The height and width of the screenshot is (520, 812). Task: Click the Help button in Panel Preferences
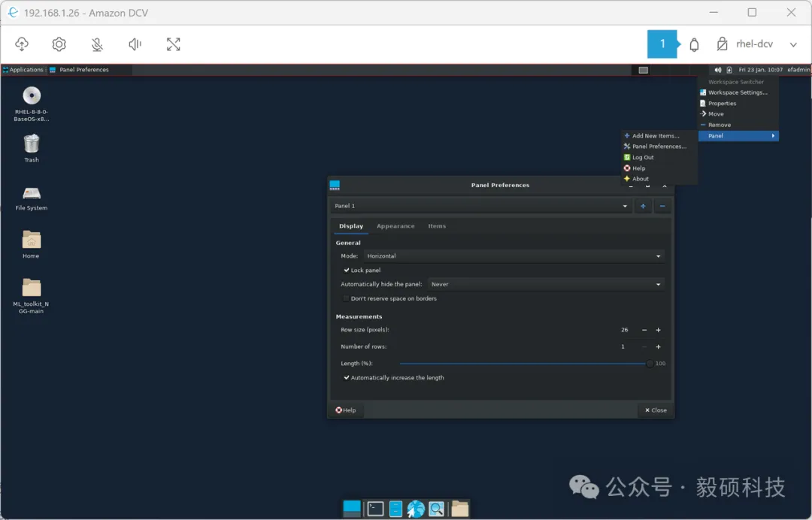347,410
